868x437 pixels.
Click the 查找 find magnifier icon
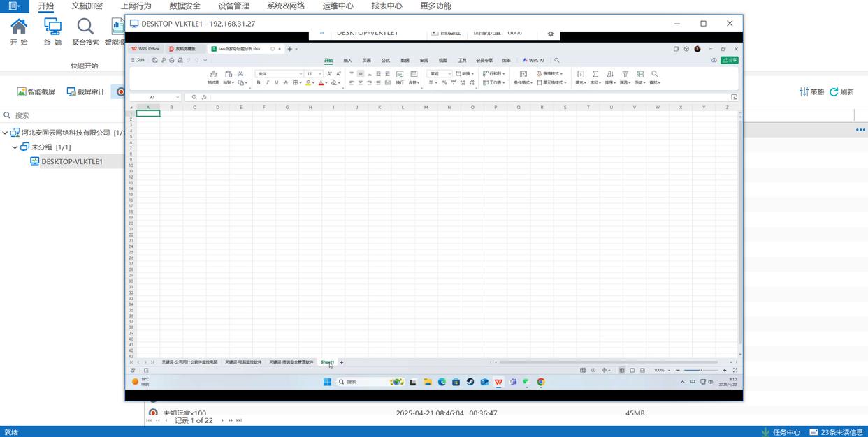tap(655, 77)
